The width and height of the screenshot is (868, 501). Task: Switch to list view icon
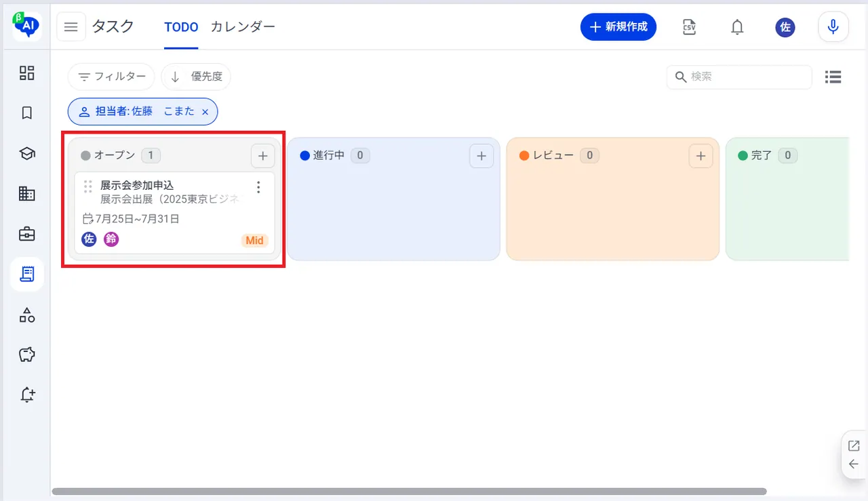point(833,77)
